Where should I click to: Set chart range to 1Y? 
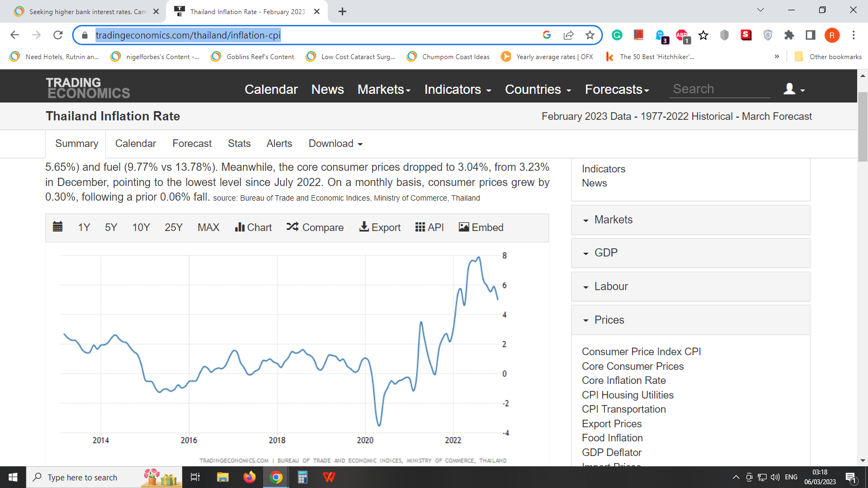coord(84,227)
